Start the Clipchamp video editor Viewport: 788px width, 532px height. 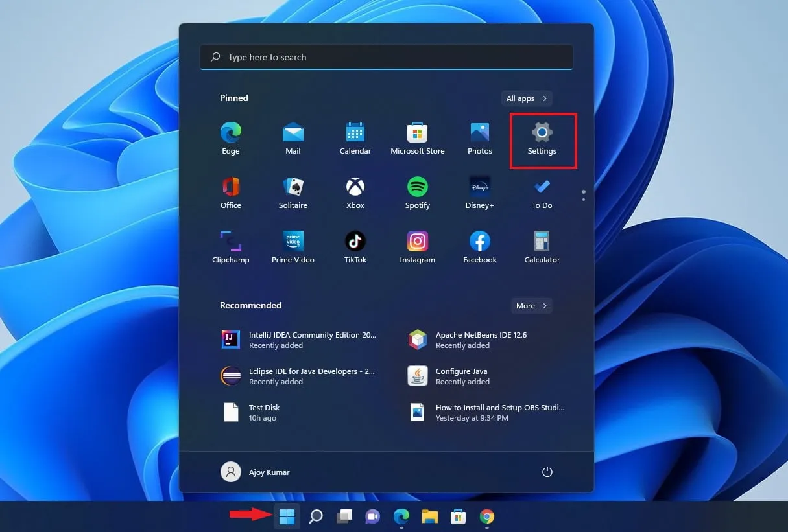tap(230, 247)
